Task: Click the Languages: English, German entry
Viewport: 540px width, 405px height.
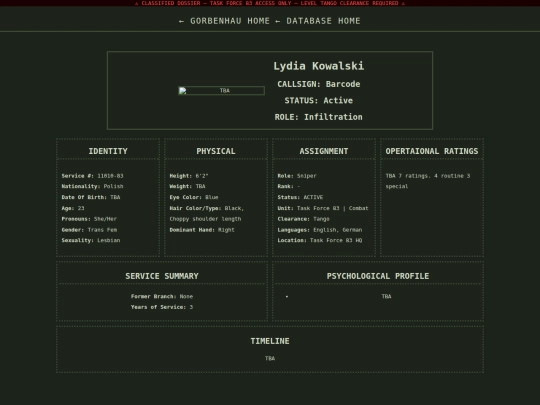Action: [x=320, y=230]
